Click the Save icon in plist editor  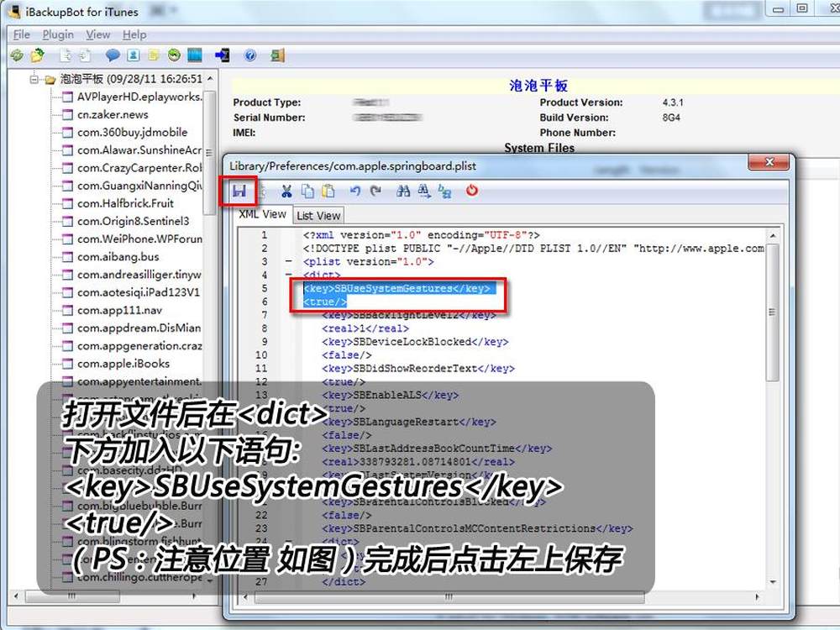pos(239,191)
